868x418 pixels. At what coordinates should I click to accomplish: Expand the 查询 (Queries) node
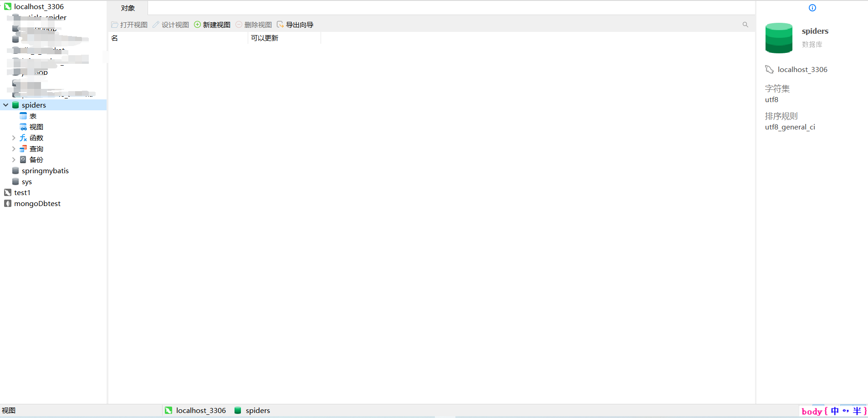[x=14, y=149]
